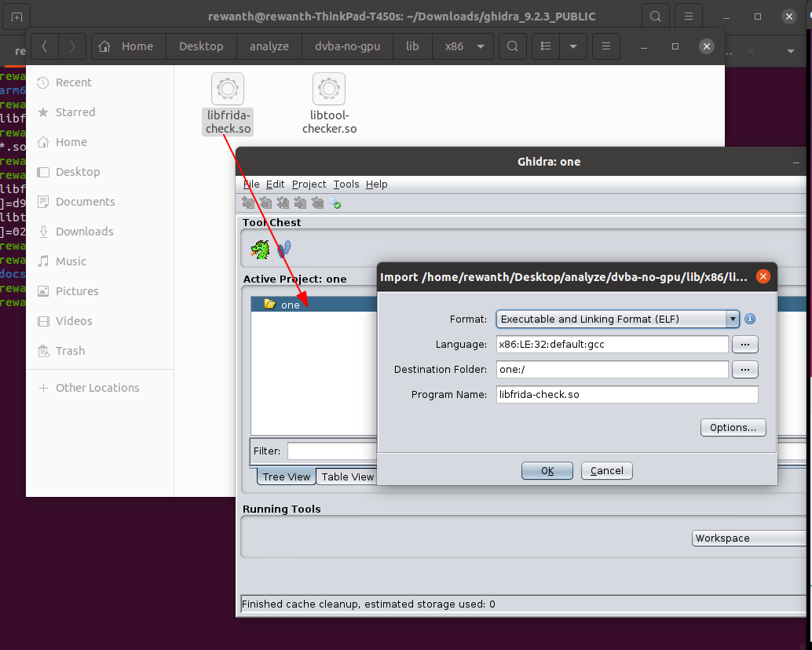812x650 pixels.
Task: Switch to the Table View tab
Action: click(x=347, y=477)
